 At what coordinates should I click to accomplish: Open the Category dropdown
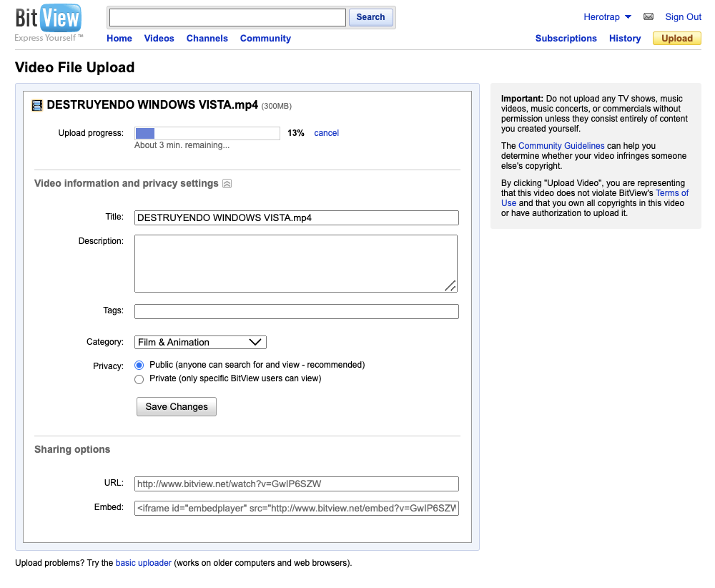click(x=200, y=342)
